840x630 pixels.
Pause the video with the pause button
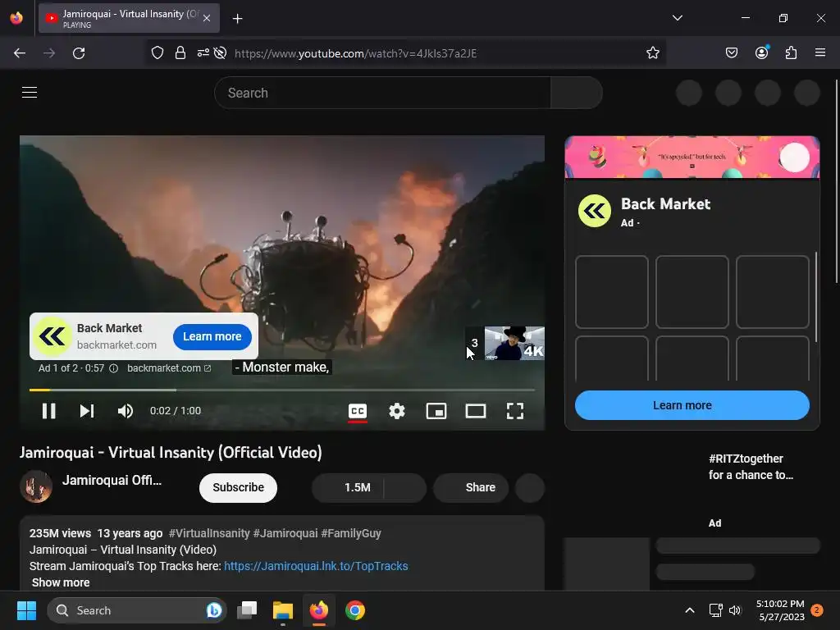pyautogui.click(x=48, y=411)
